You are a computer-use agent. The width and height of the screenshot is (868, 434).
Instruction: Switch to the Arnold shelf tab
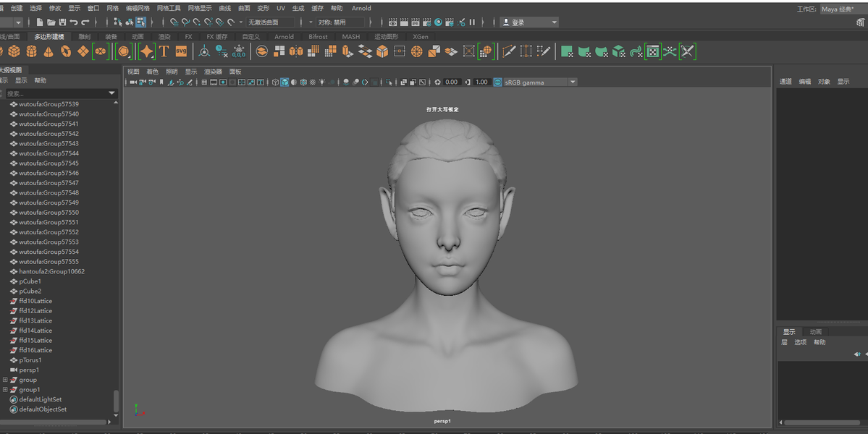[x=284, y=36]
